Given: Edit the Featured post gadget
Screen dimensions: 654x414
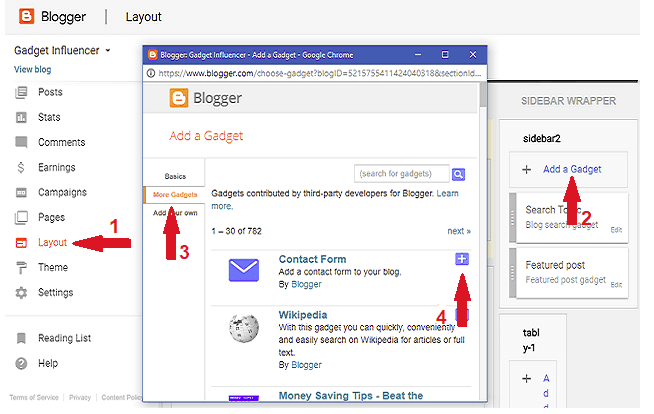Looking at the screenshot, I should 616,285.
